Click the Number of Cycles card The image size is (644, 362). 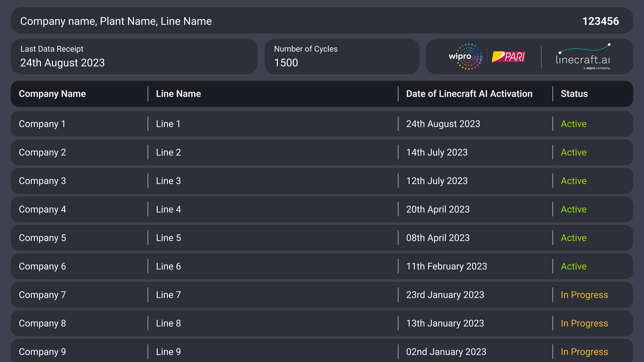[342, 56]
